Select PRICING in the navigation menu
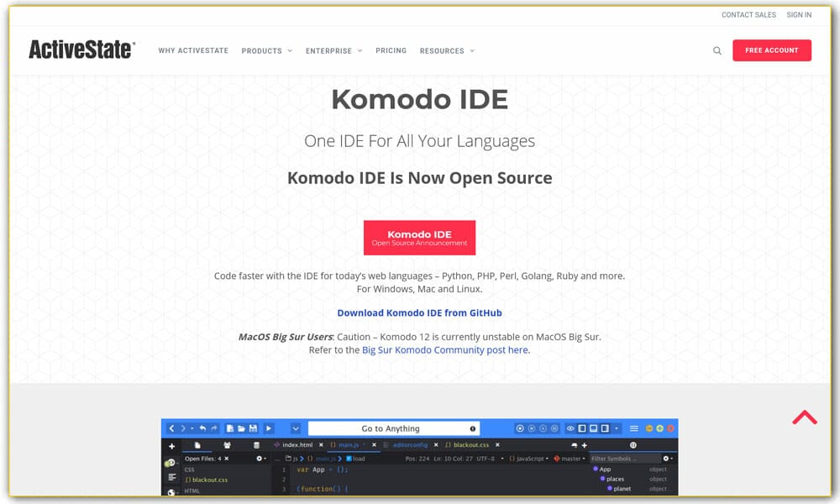 (391, 50)
